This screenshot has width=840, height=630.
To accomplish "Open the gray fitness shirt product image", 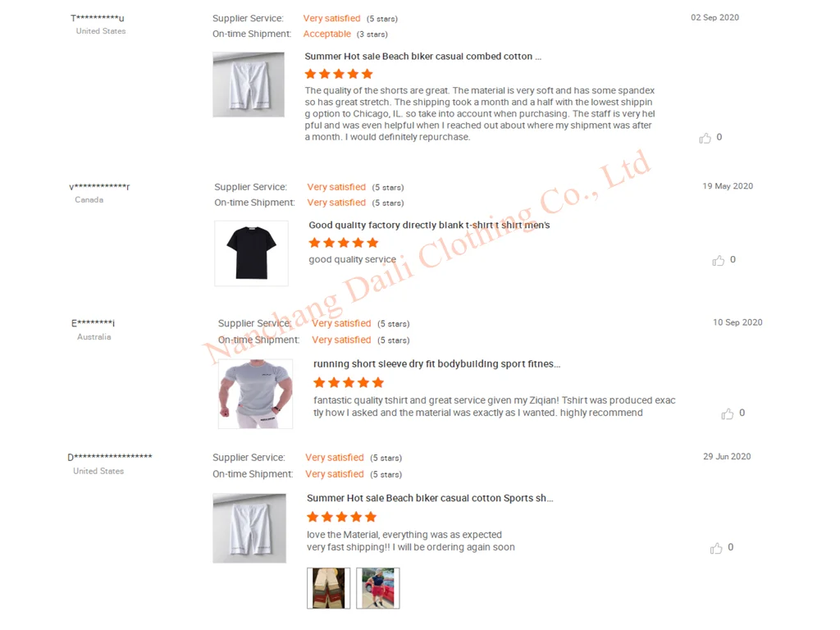I will [256, 394].
